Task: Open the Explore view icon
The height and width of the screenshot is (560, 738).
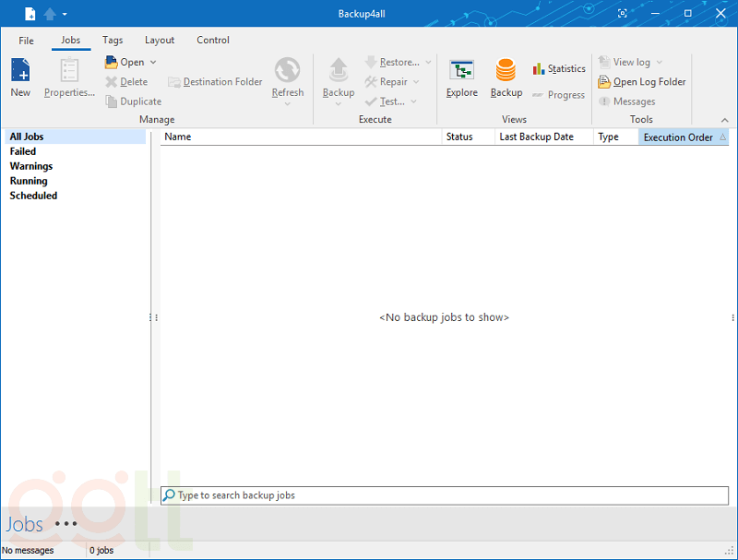Action: pos(461,71)
